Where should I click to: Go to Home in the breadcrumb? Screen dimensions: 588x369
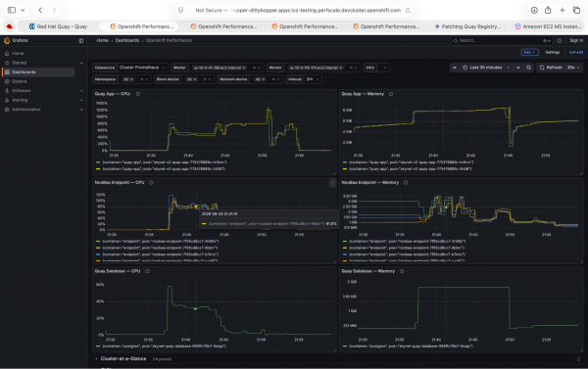tap(102, 40)
